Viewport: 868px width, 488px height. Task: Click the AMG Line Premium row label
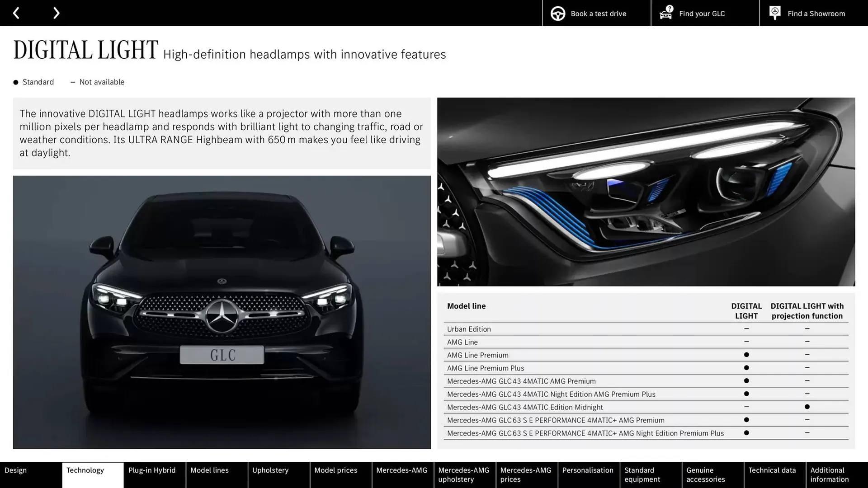coord(477,355)
